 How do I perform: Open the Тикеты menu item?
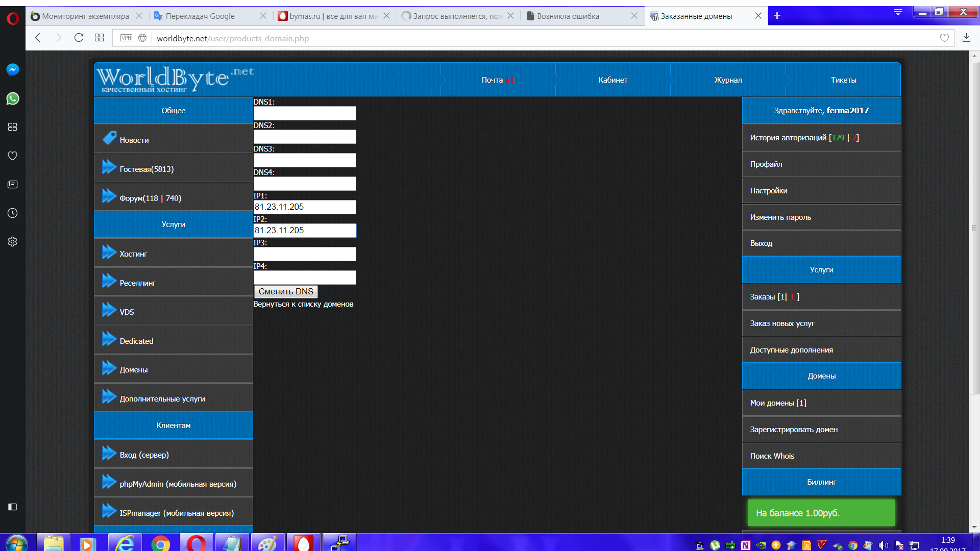coord(843,80)
